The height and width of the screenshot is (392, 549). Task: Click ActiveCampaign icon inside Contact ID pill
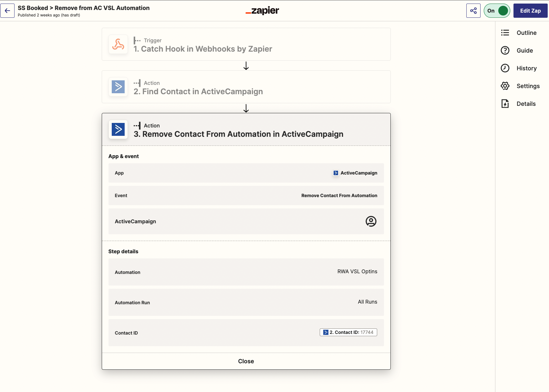(326, 332)
